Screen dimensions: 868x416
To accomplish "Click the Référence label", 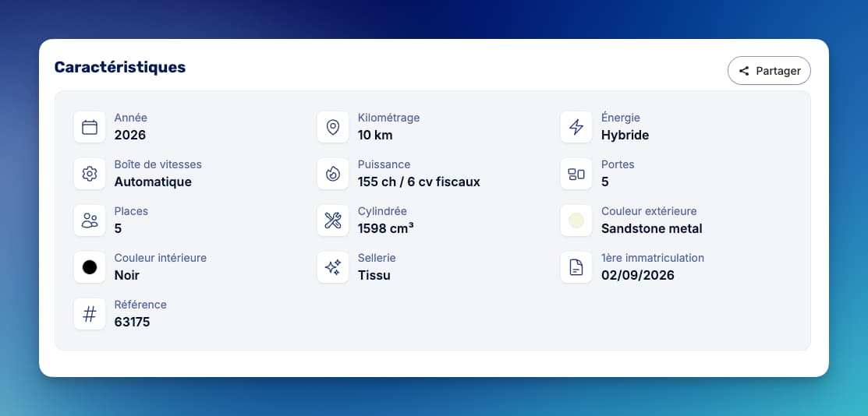I will coord(140,305).
